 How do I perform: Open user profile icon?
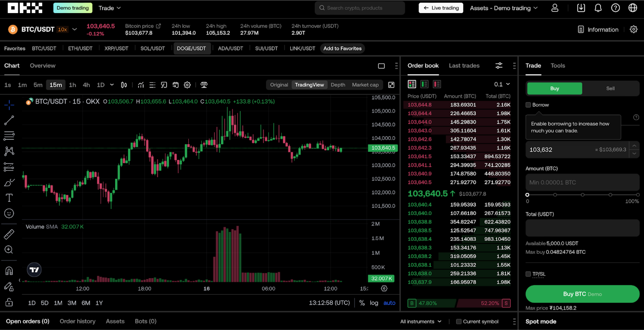click(x=555, y=8)
